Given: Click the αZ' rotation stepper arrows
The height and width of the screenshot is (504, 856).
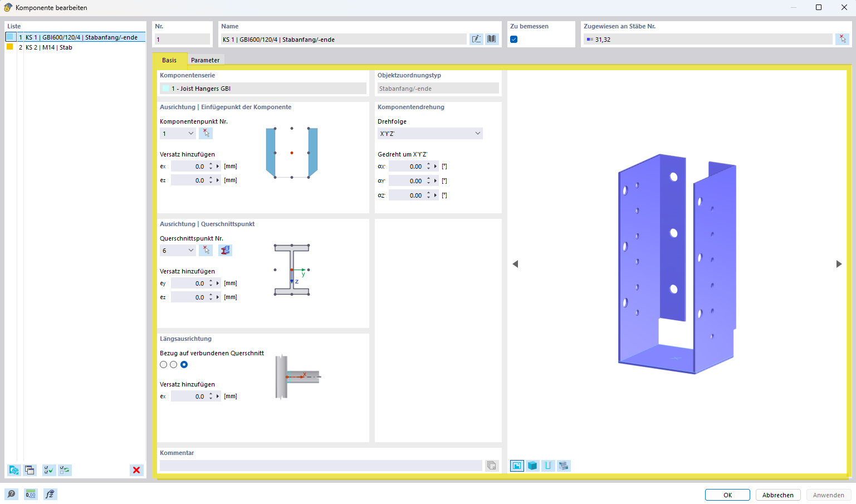Looking at the screenshot, I should click(x=428, y=195).
